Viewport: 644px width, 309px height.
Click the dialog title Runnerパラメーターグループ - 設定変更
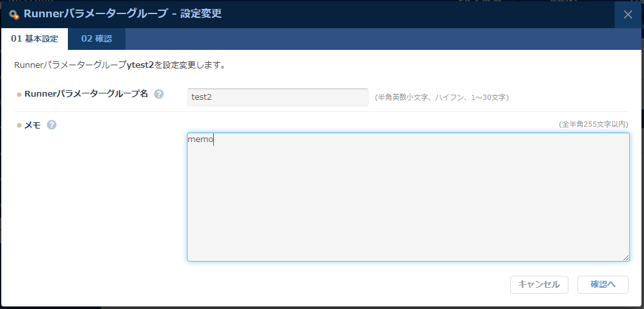coord(123,14)
